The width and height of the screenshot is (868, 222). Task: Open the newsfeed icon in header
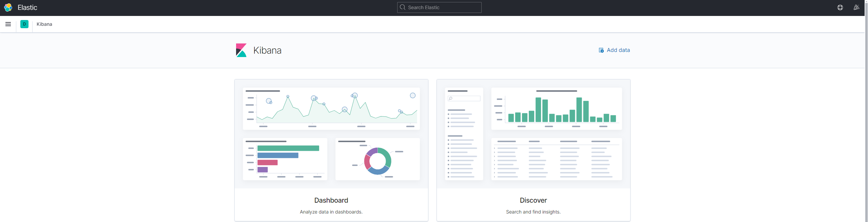(856, 7)
